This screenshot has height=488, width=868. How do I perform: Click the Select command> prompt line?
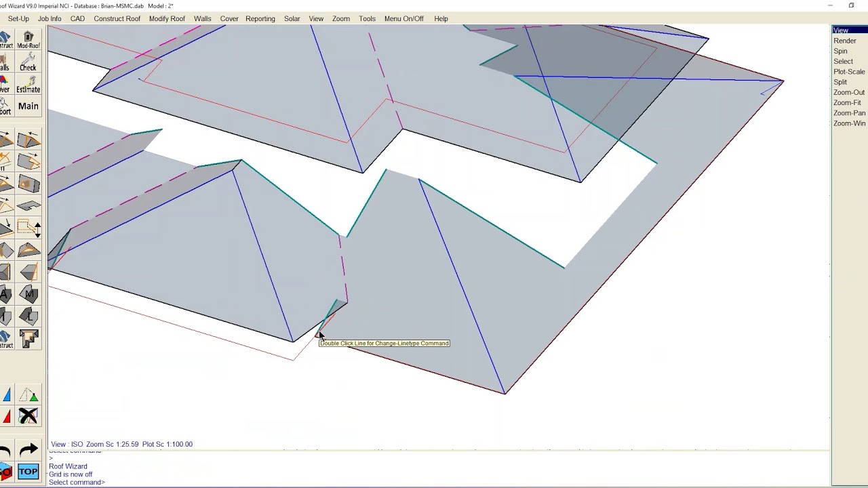pos(77,483)
